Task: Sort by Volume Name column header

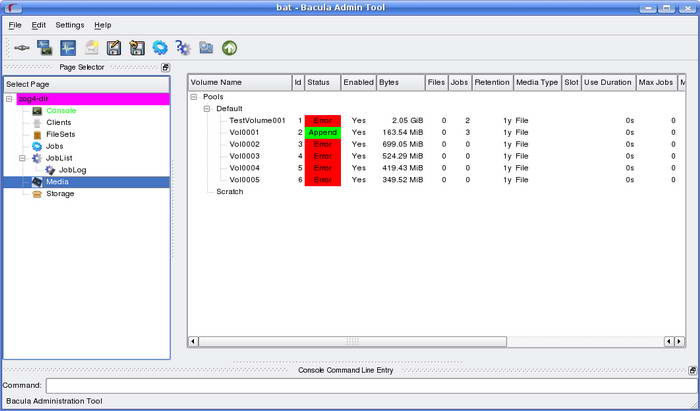Action: point(240,83)
